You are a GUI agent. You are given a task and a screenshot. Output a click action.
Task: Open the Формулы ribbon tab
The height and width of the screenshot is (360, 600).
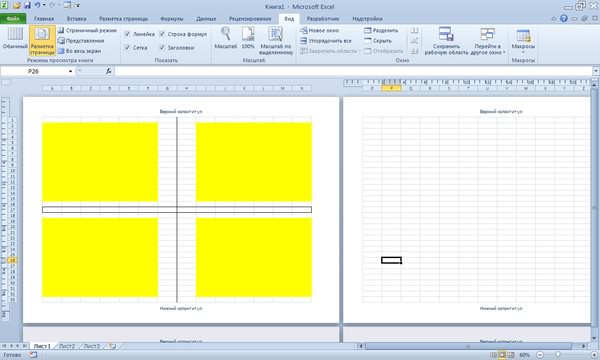(171, 18)
